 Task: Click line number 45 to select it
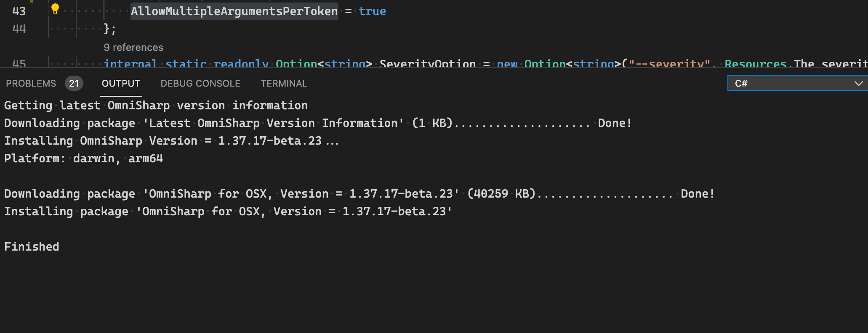19,64
